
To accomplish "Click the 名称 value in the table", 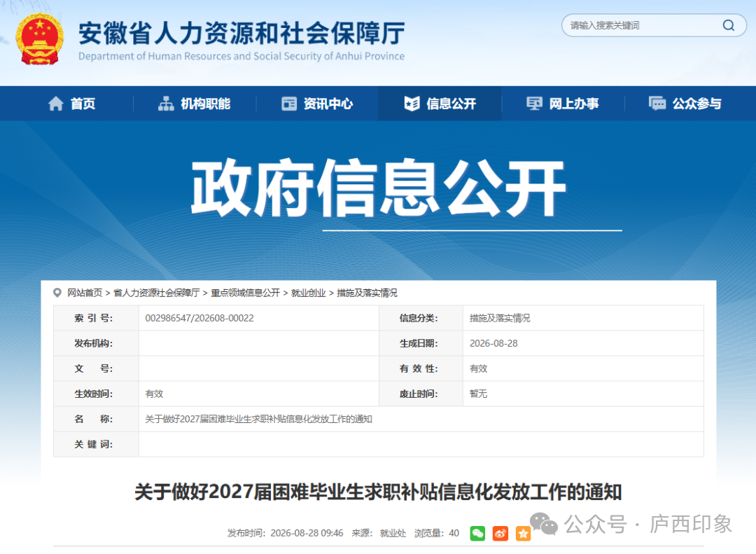I will click(x=258, y=419).
